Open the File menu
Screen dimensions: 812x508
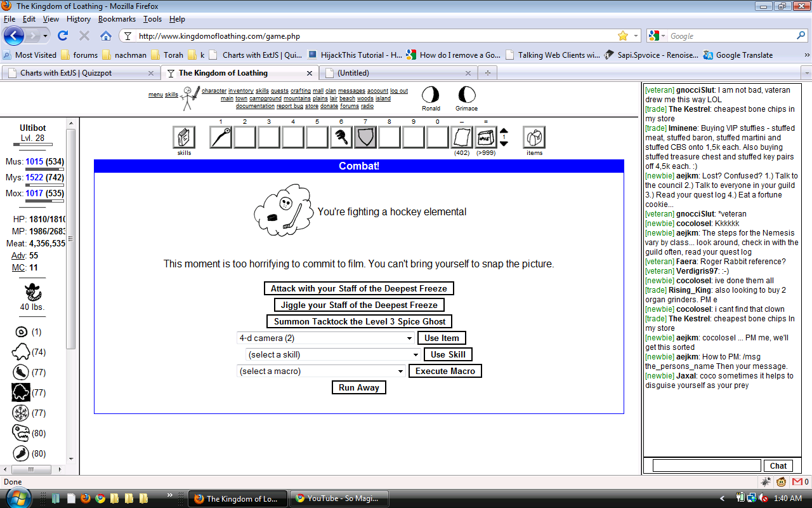tap(10, 19)
